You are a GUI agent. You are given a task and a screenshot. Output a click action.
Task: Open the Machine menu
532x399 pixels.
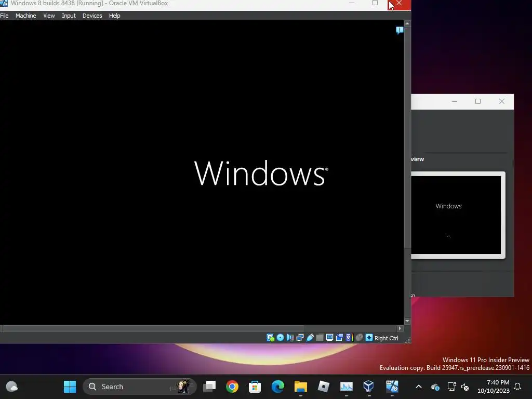[26, 16]
